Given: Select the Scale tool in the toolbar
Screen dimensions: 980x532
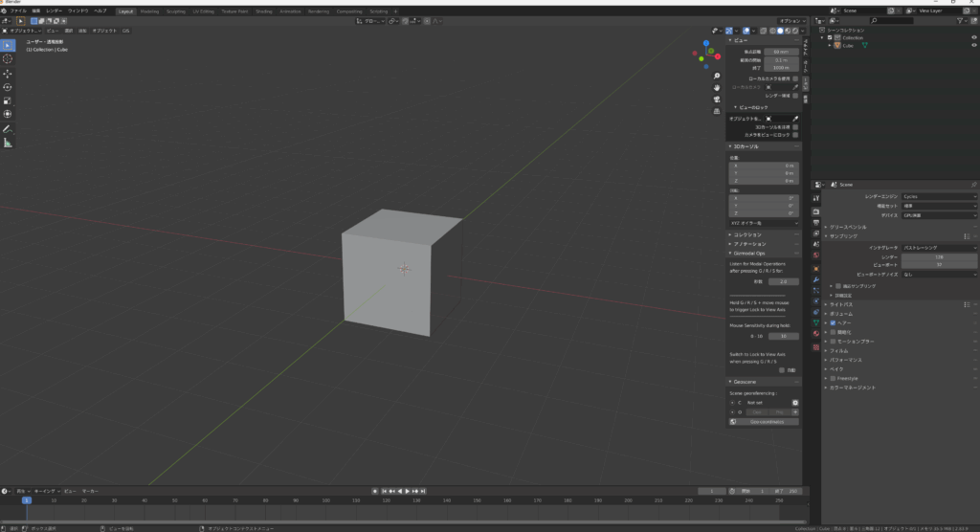Looking at the screenshot, I should (8, 100).
